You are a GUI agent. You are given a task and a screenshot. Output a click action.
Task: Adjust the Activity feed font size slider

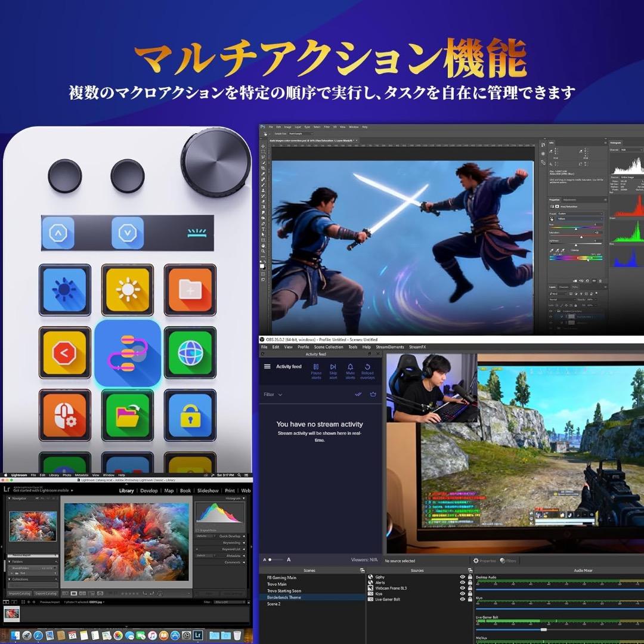(x=276, y=560)
